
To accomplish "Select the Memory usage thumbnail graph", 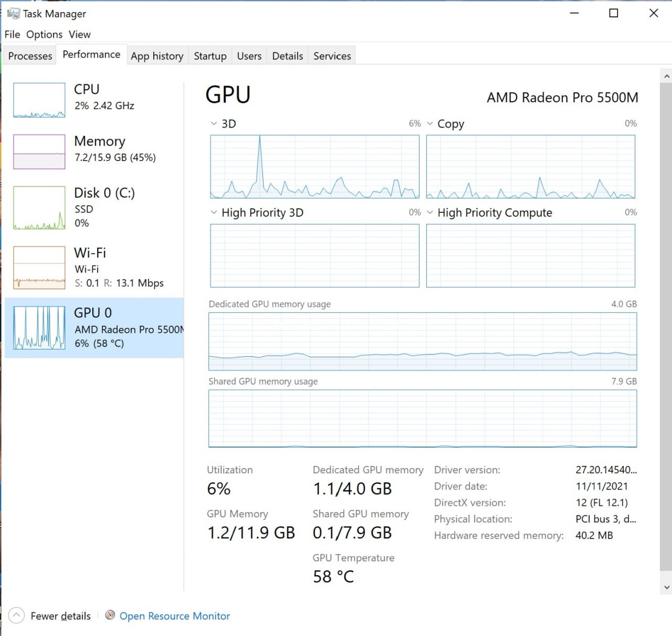I will (x=39, y=152).
